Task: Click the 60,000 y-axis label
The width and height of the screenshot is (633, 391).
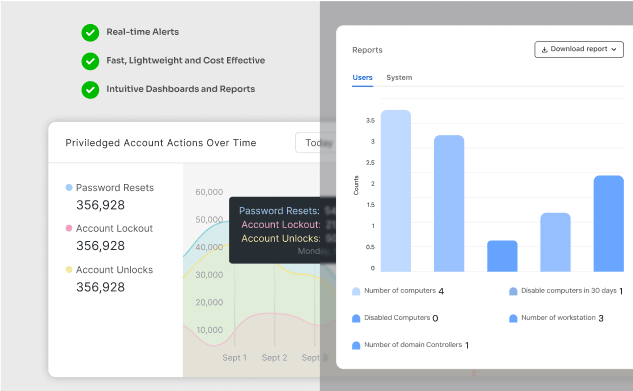Action: click(209, 192)
